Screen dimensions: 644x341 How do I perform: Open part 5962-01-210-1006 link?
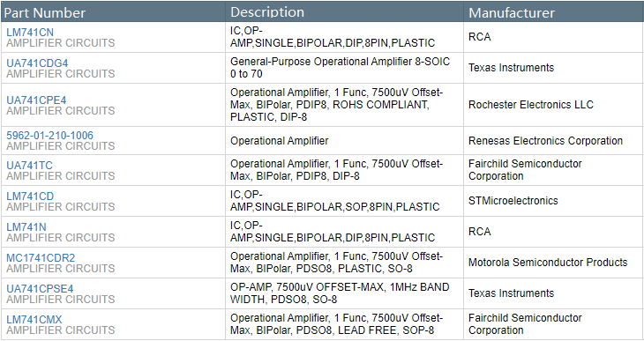[49, 136]
